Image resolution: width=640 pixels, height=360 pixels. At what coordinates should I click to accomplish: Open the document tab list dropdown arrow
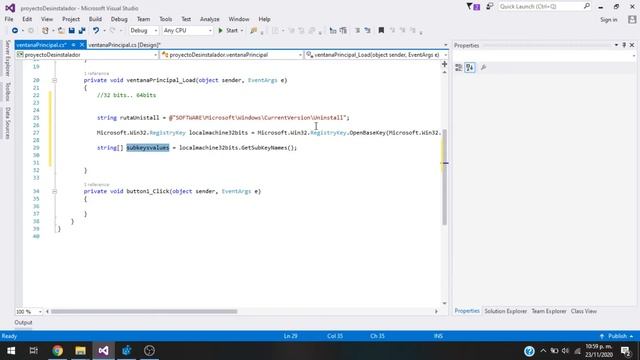click(445, 45)
